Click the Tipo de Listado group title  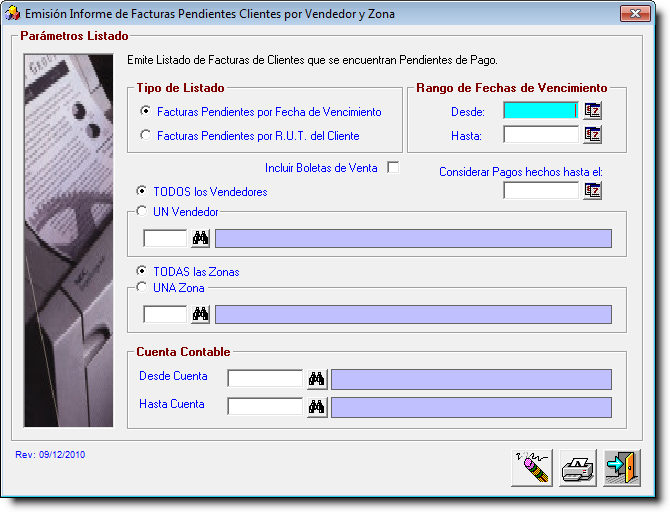coord(180,88)
